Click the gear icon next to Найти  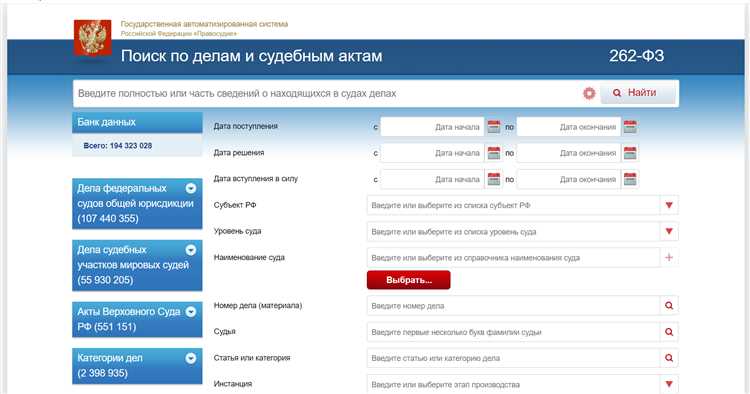589,93
